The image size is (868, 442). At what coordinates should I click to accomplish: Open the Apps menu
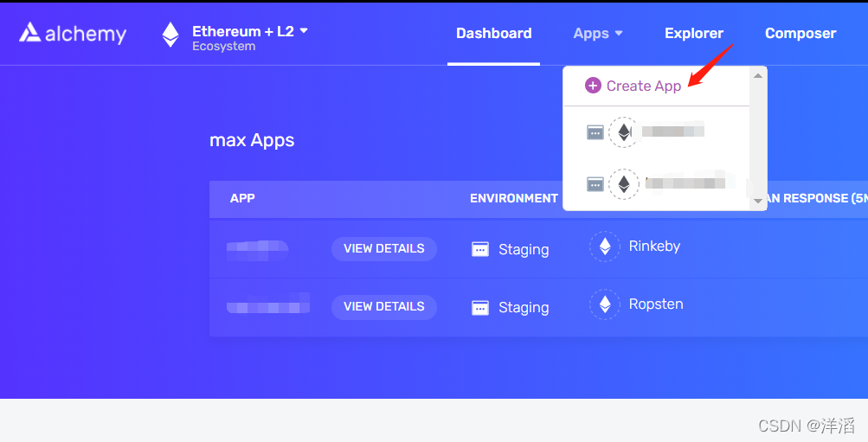[598, 34]
